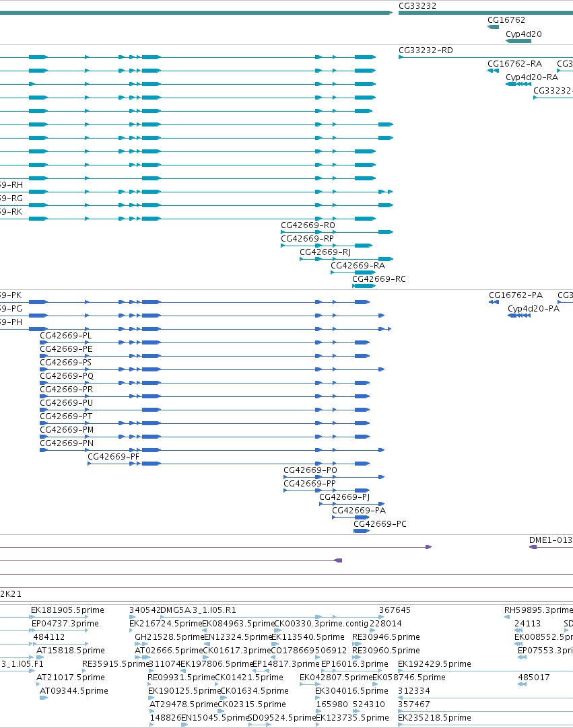The image size is (573, 728).
Task: Select EST EK181905.5prime
Action: tap(67, 610)
